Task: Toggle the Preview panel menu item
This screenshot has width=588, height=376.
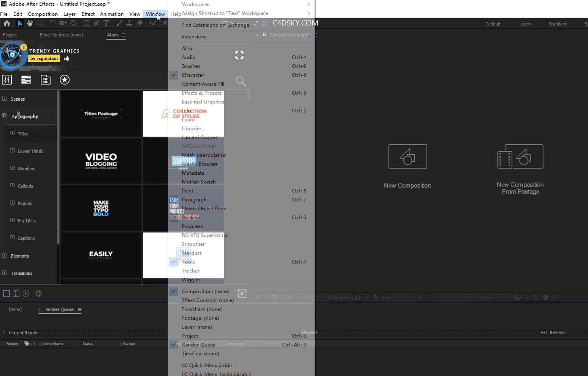Action: [241, 217]
